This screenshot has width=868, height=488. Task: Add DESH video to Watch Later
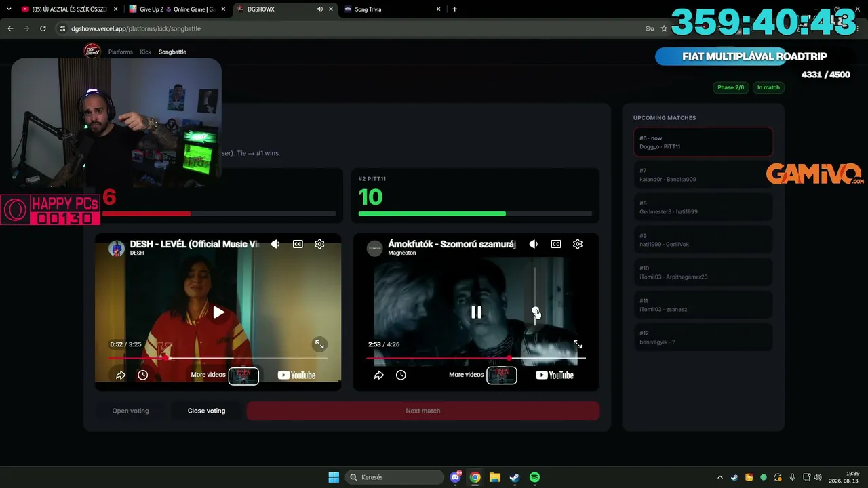point(142,375)
